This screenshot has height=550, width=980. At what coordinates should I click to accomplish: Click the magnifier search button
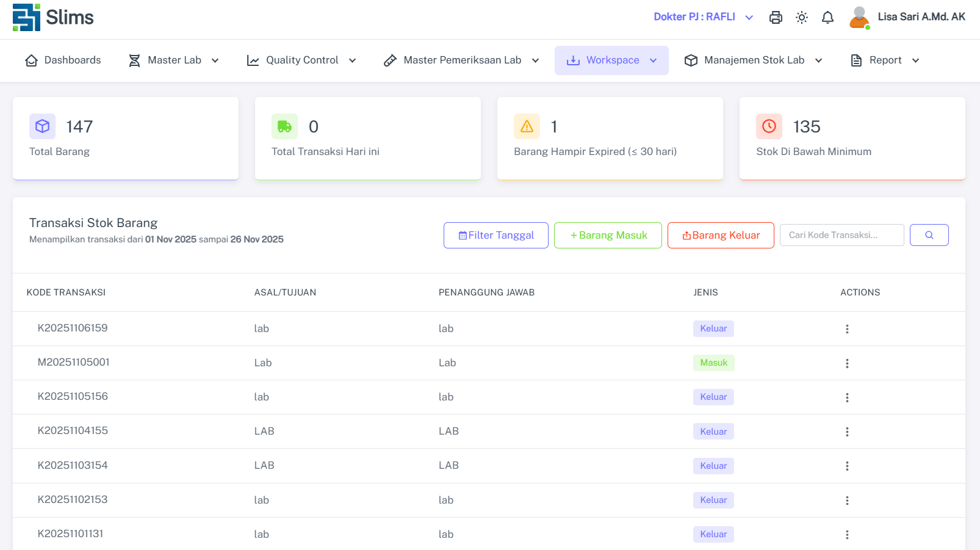pos(929,235)
